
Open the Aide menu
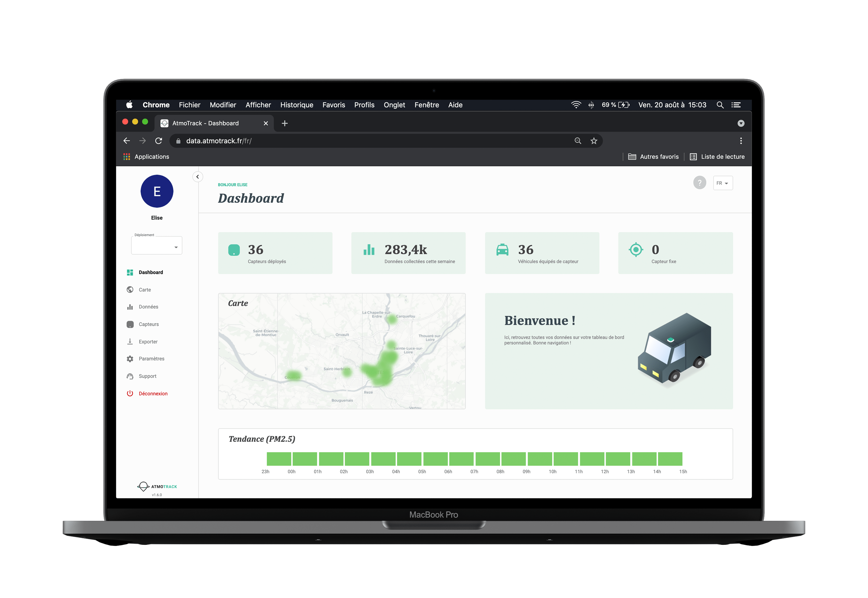[x=455, y=105]
